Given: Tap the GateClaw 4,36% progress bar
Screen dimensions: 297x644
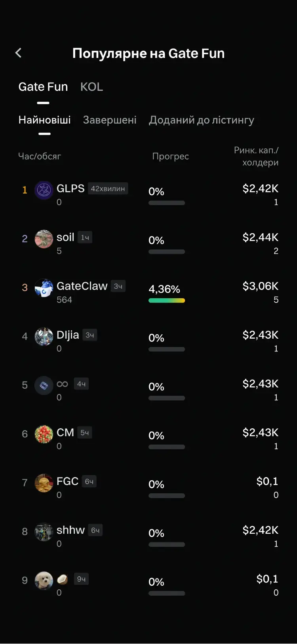Looking at the screenshot, I should 167,301.
